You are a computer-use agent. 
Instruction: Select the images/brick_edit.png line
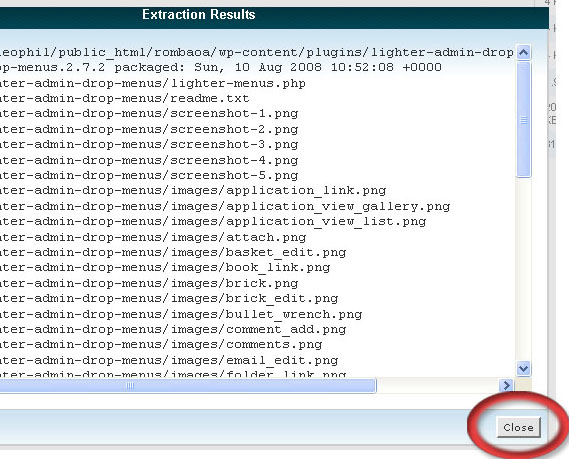pyautogui.click(x=169, y=298)
